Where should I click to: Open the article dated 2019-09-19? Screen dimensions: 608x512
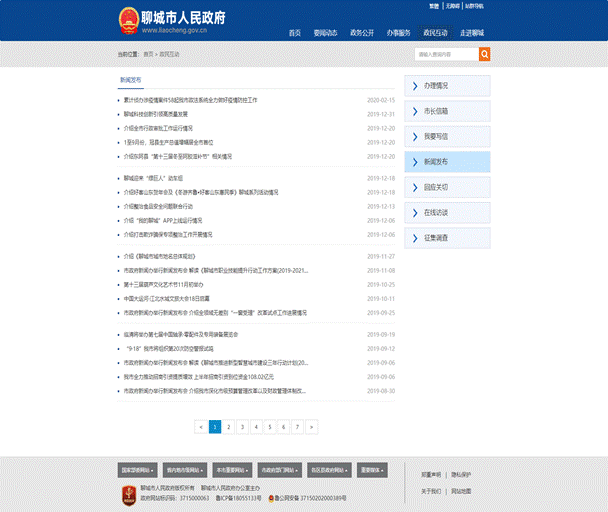click(x=181, y=334)
